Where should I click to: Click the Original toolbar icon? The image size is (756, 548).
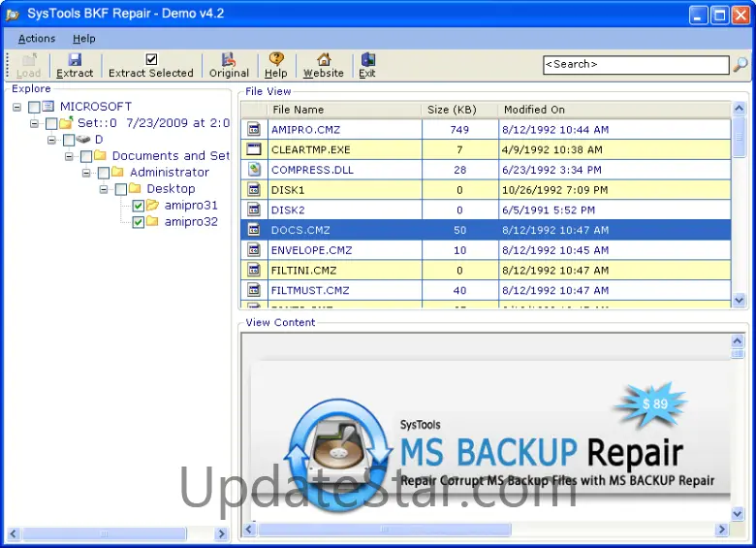pyautogui.click(x=229, y=59)
